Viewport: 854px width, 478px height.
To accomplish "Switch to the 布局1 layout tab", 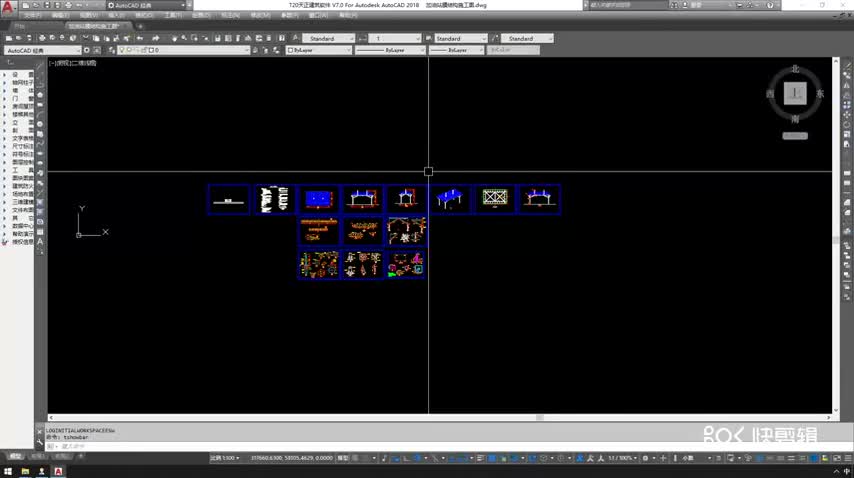I will 38,456.
